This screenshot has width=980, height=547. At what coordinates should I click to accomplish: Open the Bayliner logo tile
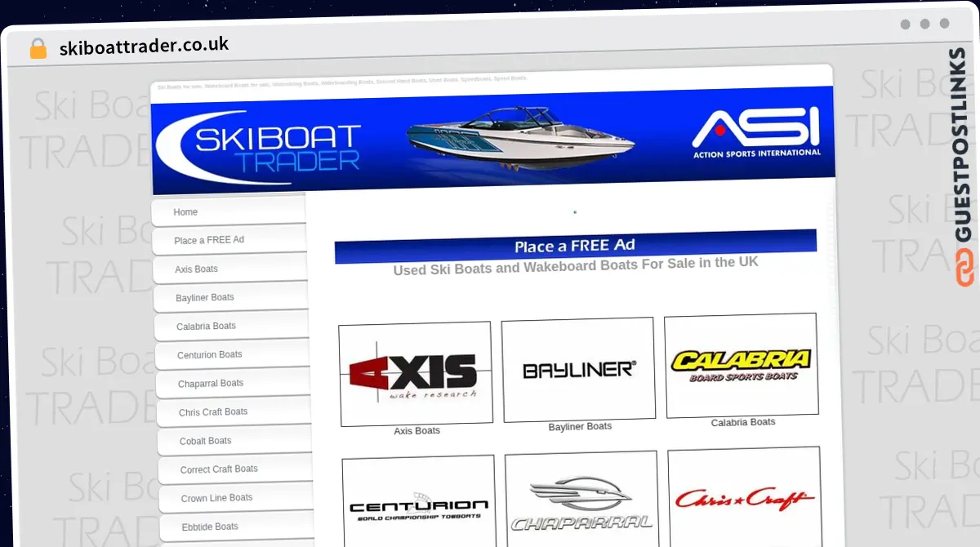[x=578, y=369]
